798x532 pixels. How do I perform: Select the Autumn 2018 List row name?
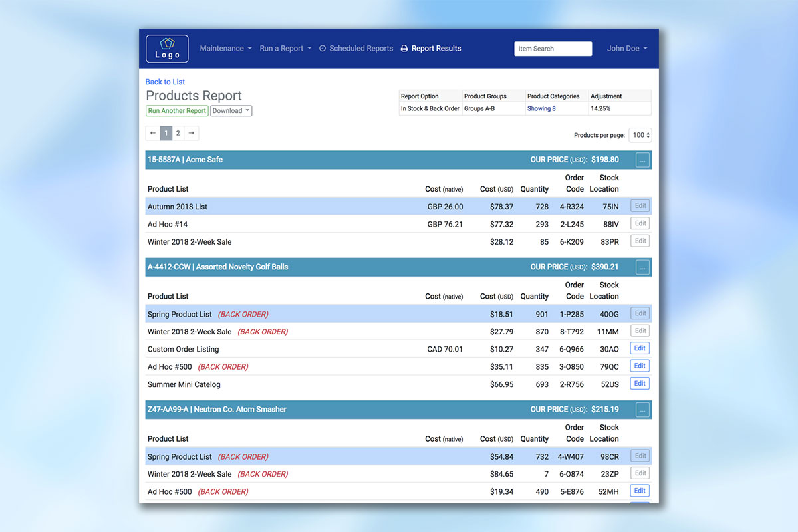click(178, 207)
